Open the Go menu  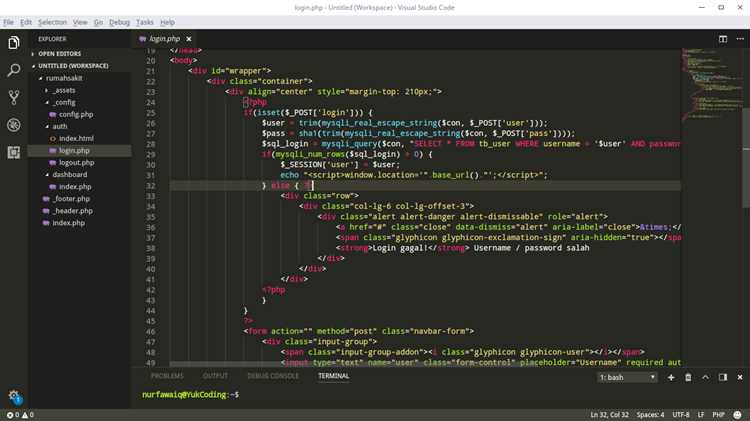99,22
